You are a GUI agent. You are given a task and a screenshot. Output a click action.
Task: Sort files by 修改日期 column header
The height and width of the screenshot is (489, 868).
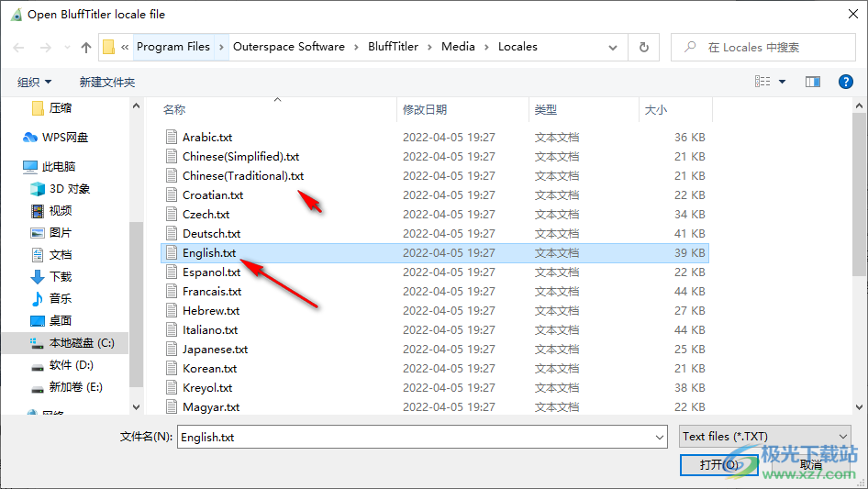click(425, 109)
